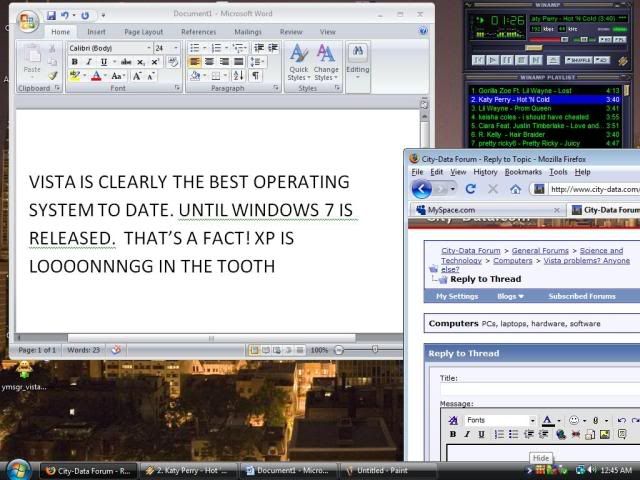Viewport: 640px width, 480px height.
Task: Open the font size 24 dropdown
Action: (x=176, y=48)
